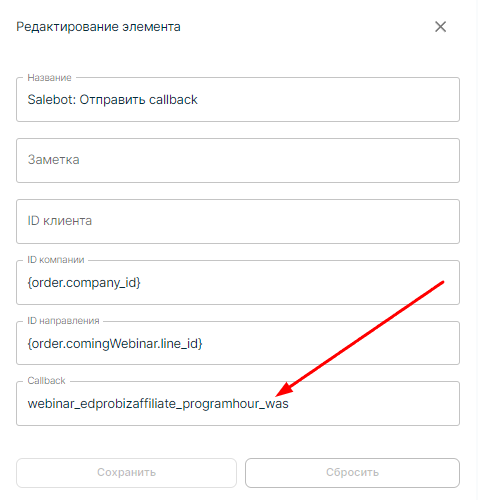Place cursor in {order.comingWebinar.line_id} value
The width and height of the screenshot is (478, 500).
point(115,343)
